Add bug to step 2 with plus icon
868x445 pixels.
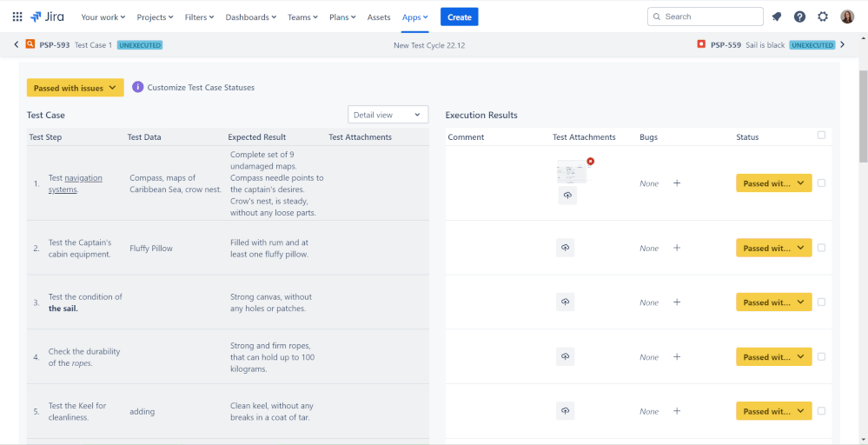tap(677, 248)
